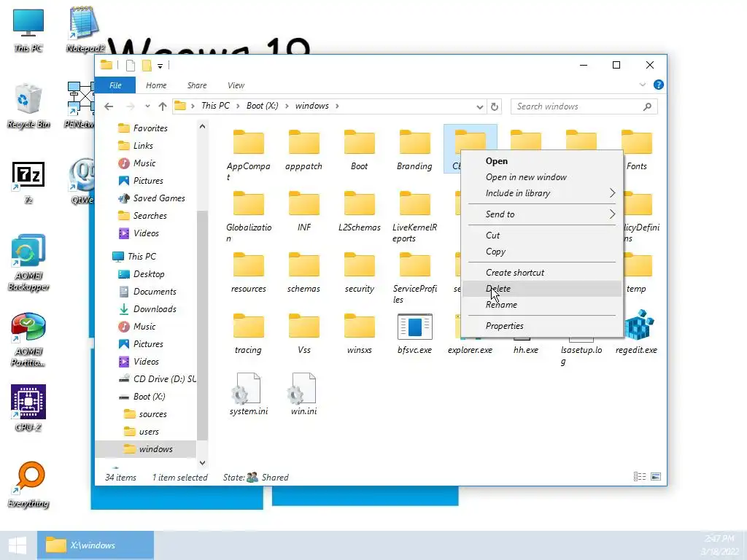Open the Home ribbon tab

point(156,85)
